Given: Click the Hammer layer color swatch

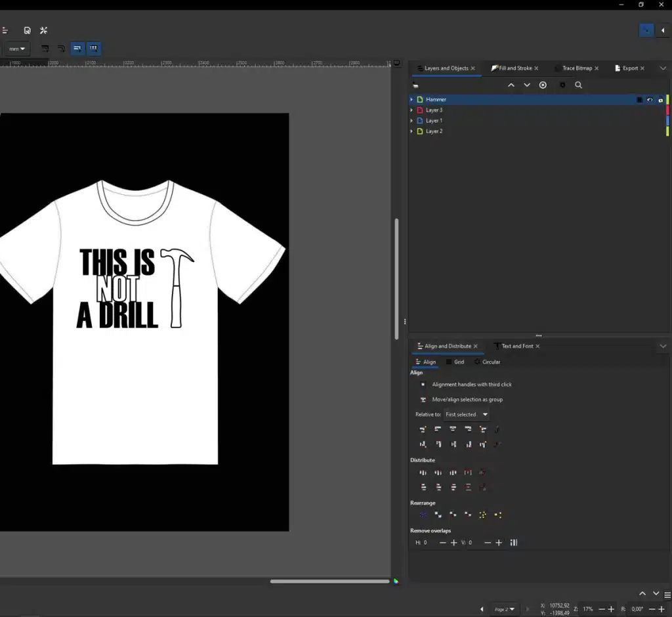Looking at the screenshot, I should (x=667, y=100).
